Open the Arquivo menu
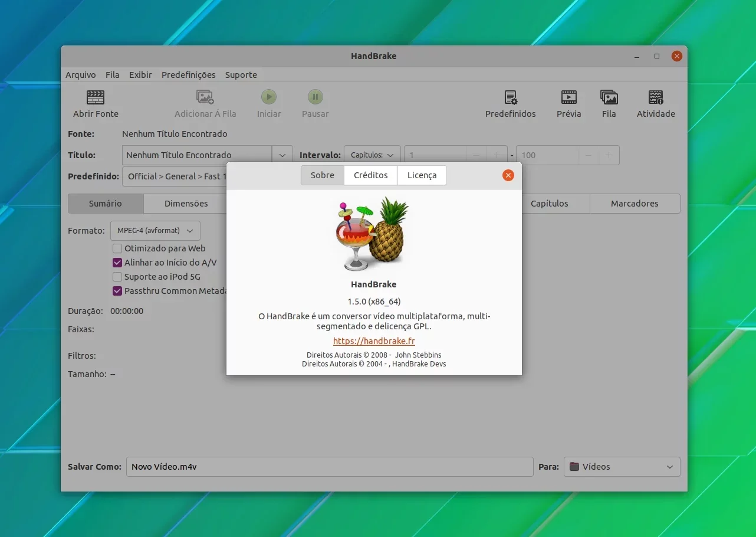 pos(81,75)
